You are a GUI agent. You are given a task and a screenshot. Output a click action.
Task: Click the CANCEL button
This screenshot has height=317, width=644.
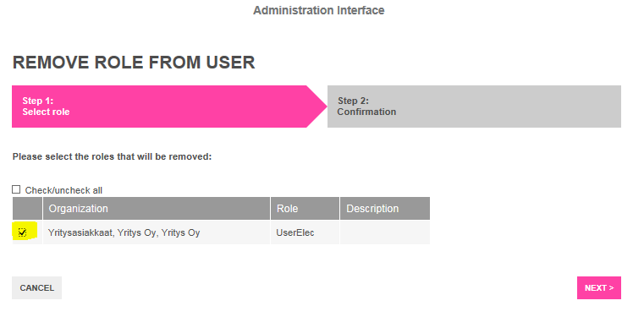36,288
